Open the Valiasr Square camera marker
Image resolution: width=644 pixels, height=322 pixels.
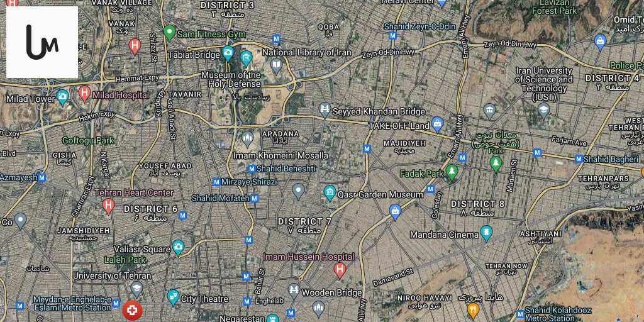pyautogui.click(x=178, y=248)
